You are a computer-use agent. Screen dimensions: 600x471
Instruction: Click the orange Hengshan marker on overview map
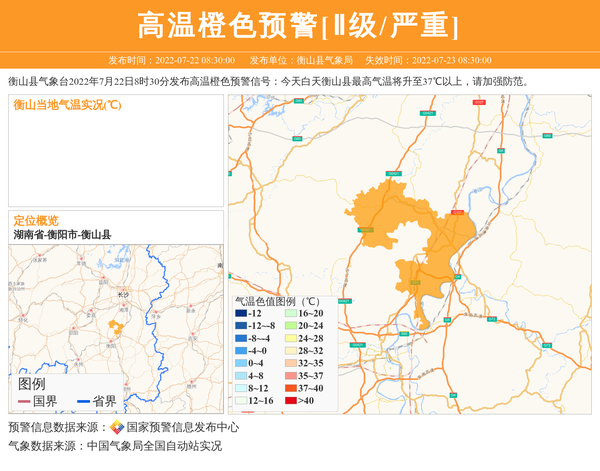click(115, 326)
